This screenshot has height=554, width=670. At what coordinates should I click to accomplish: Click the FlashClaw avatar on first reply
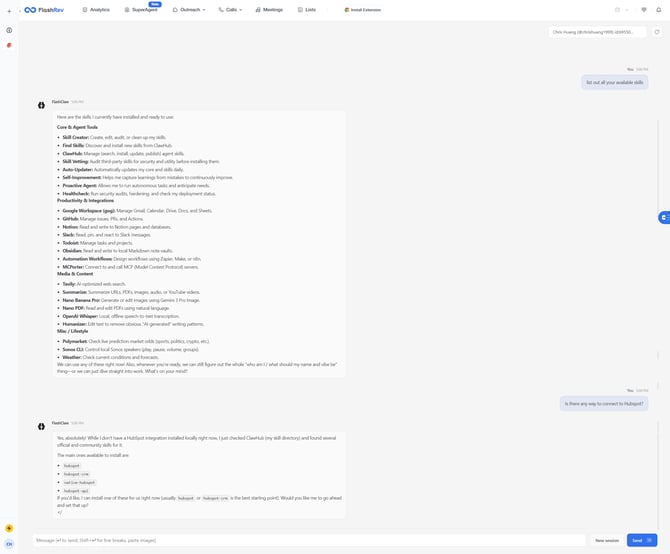[42, 104]
